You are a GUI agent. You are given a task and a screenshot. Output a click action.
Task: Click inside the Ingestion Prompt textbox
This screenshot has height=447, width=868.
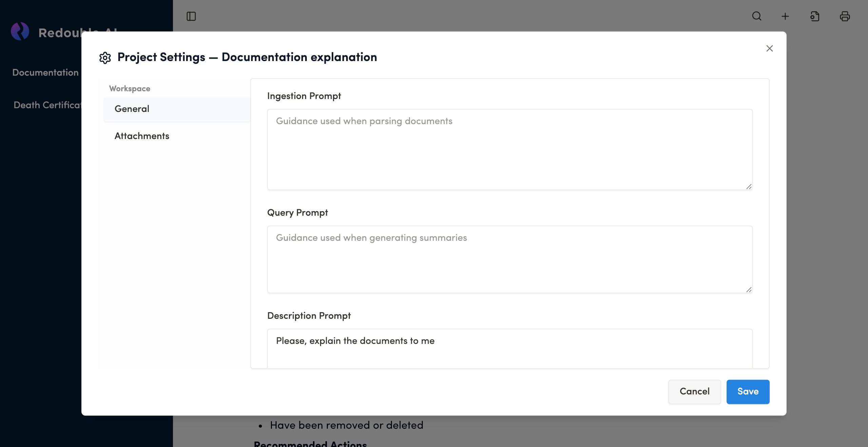coord(509,149)
